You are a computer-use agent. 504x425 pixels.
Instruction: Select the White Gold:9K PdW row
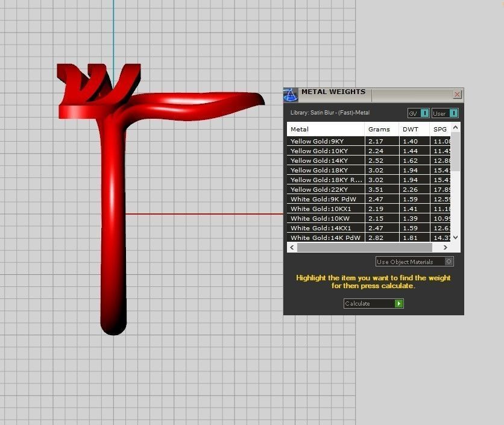point(369,199)
